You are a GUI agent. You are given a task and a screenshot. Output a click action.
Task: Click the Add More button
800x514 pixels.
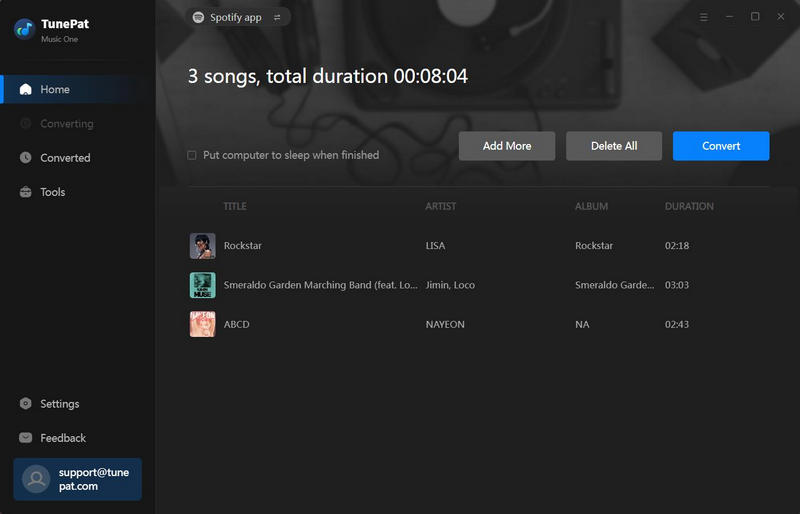pyautogui.click(x=507, y=146)
